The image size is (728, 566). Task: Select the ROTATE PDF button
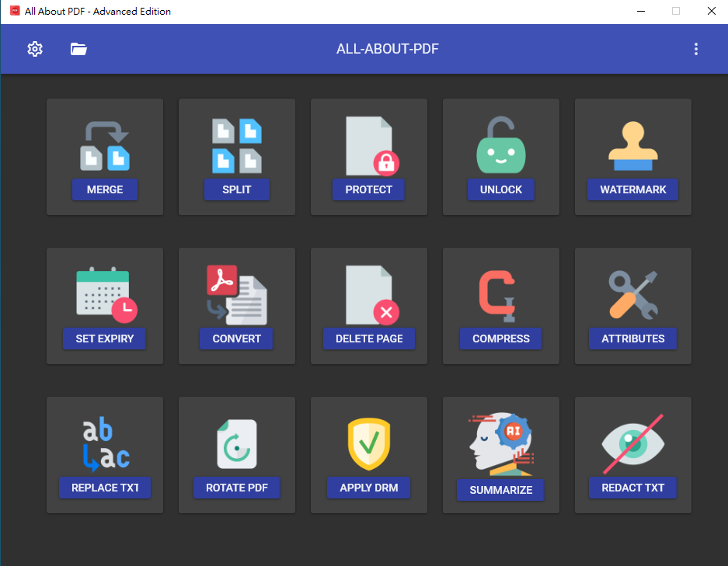click(x=237, y=488)
